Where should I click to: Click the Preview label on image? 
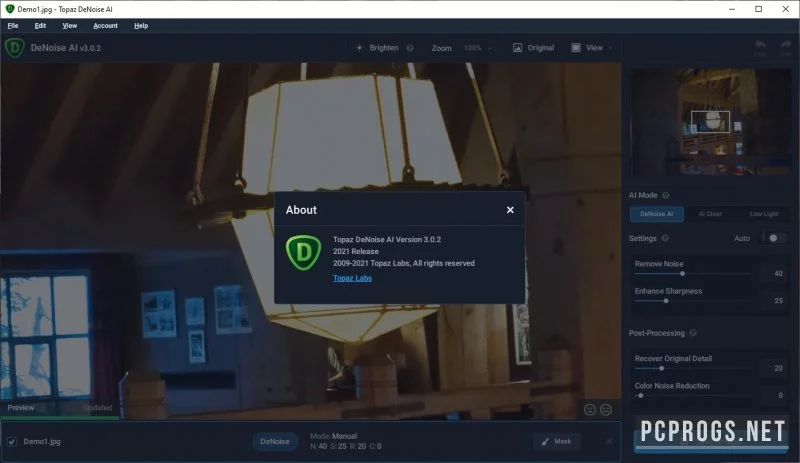pyautogui.click(x=21, y=407)
